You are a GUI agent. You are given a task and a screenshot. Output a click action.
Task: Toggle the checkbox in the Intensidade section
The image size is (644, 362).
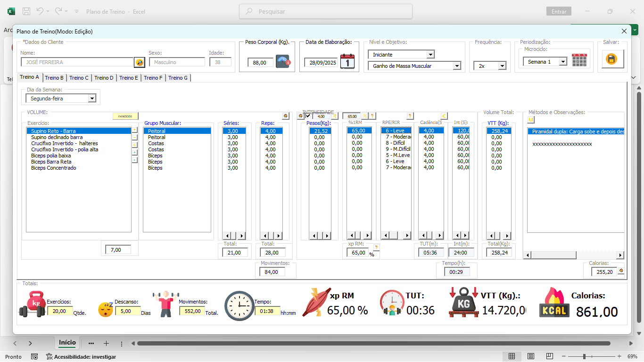(308, 116)
